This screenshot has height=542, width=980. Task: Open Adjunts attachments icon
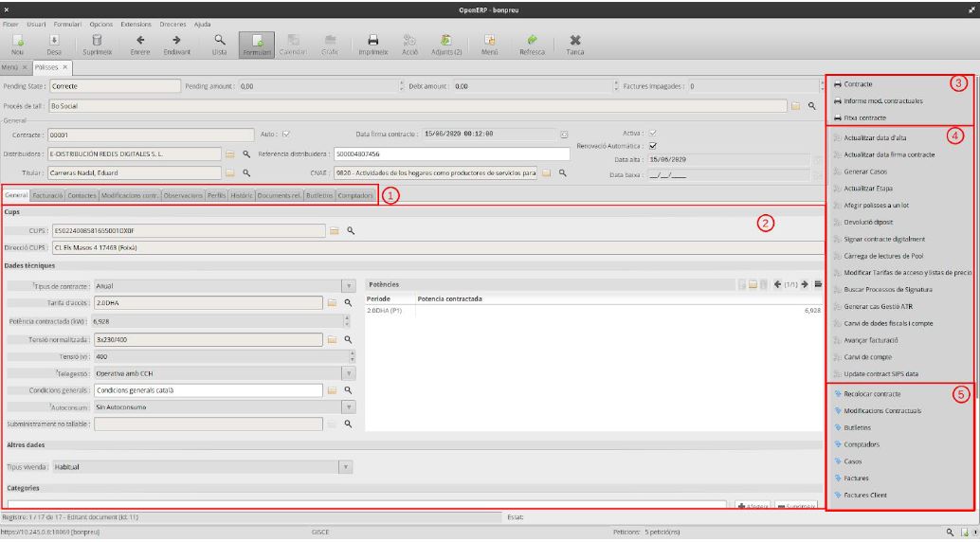point(445,43)
